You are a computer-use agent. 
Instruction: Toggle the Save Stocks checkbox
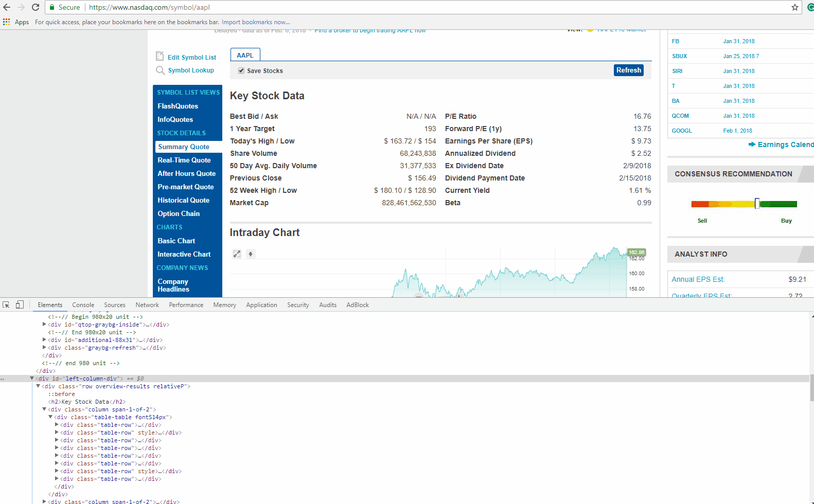(x=241, y=71)
